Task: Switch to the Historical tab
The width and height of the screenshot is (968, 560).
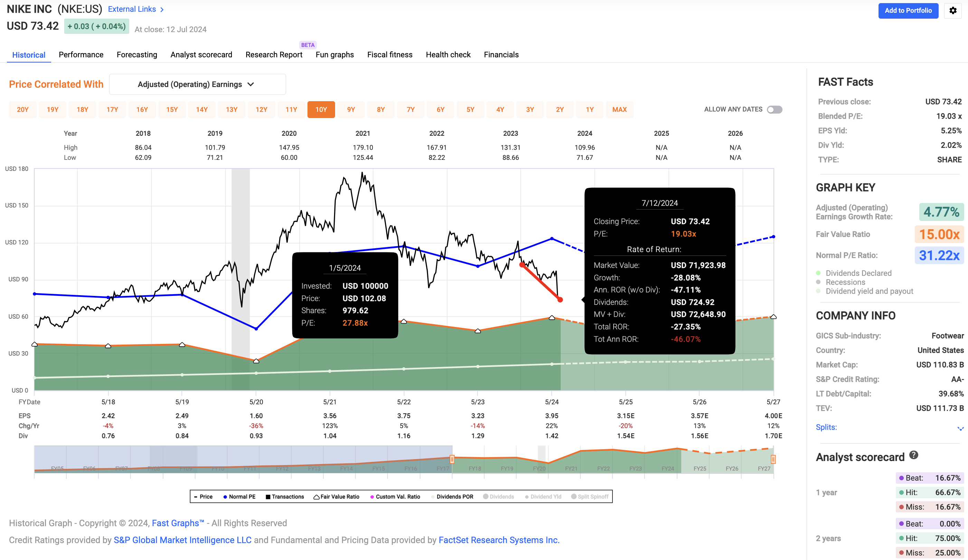Action: click(x=29, y=55)
